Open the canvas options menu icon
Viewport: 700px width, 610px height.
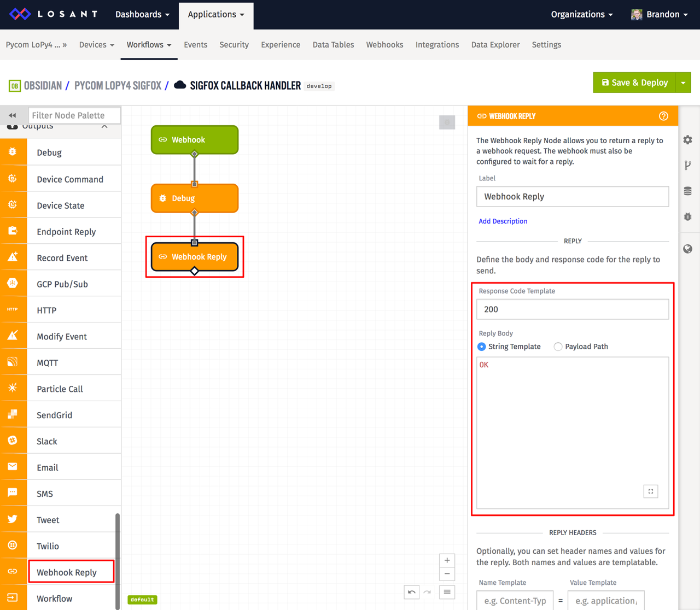pyautogui.click(x=447, y=592)
